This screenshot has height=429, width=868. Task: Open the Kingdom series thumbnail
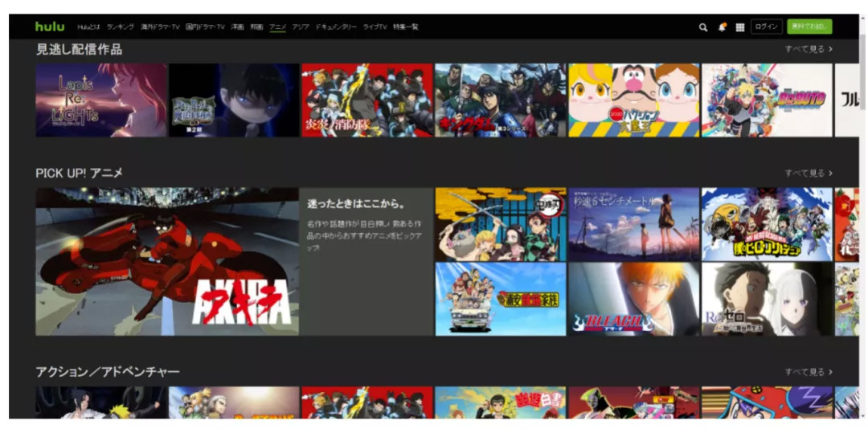[500, 100]
